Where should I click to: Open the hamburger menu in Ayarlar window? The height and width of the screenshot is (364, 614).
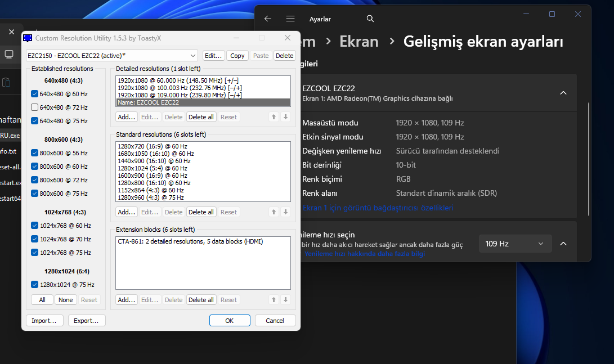click(290, 19)
